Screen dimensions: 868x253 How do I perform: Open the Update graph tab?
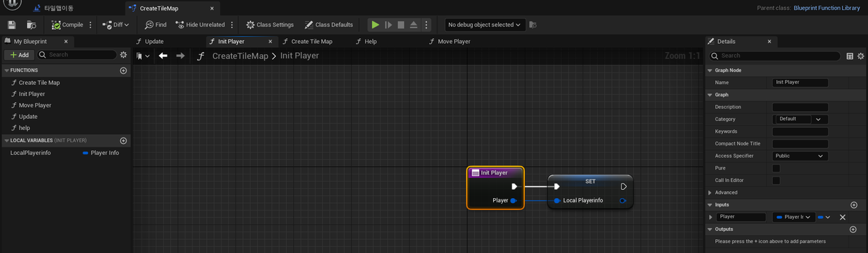click(x=154, y=41)
